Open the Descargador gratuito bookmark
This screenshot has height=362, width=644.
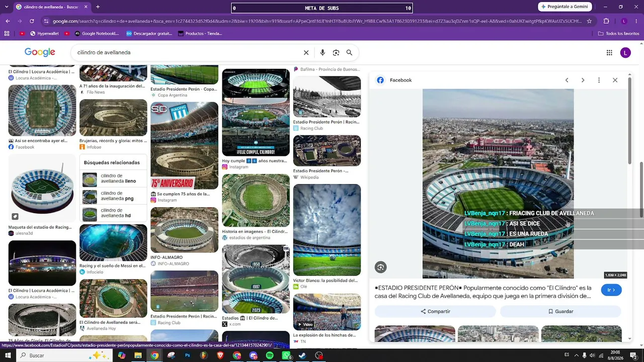[149, 34]
